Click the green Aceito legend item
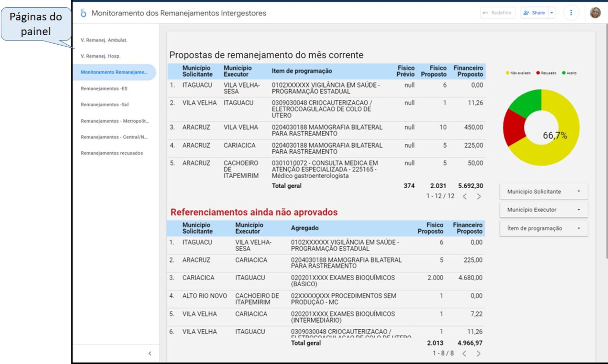This screenshot has height=364, width=608. click(x=569, y=73)
